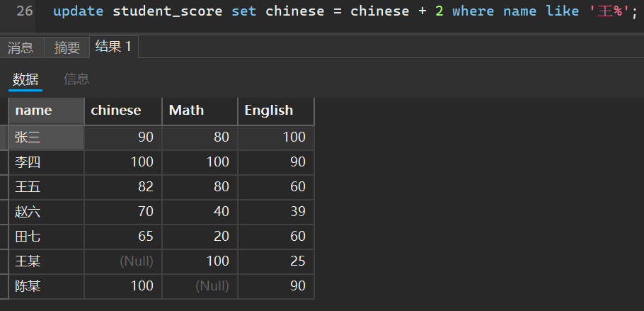The image size is (644, 311).
Task: Open the 摘要 tab
Action: coord(67,47)
